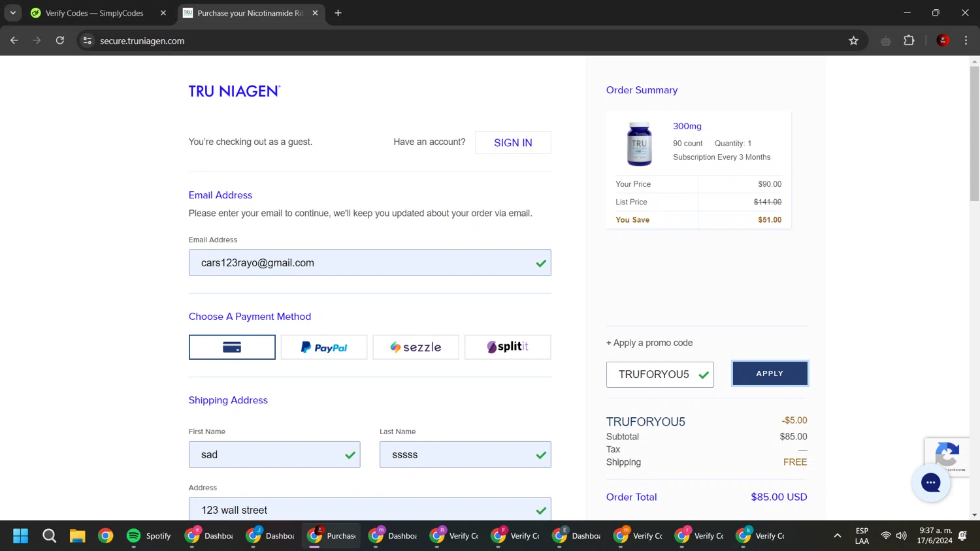The height and width of the screenshot is (551, 980).
Task: Choose PayPal as payment method
Action: (x=324, y=347)
